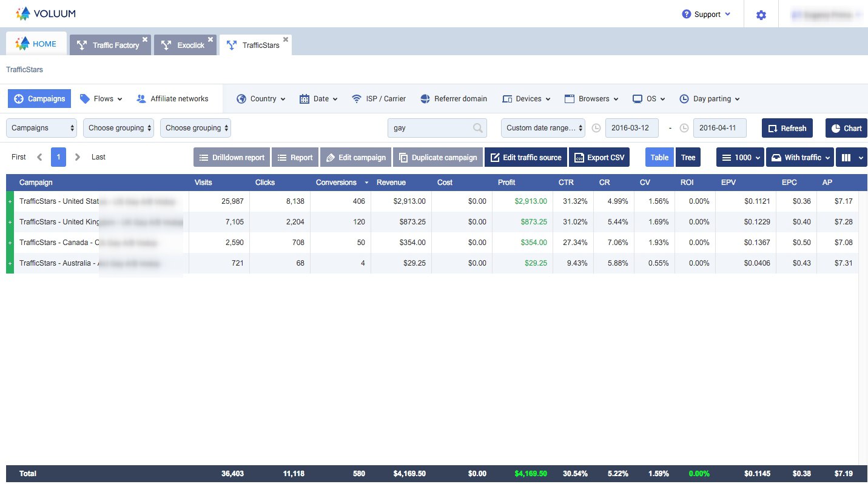Select page 1 button
The image size is (868, 484).
[58, 157]
